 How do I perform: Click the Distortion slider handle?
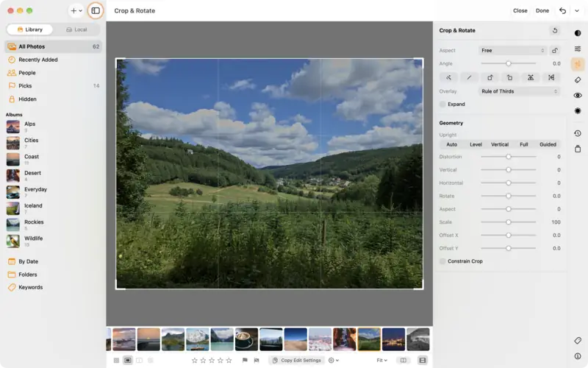(509, 157)
